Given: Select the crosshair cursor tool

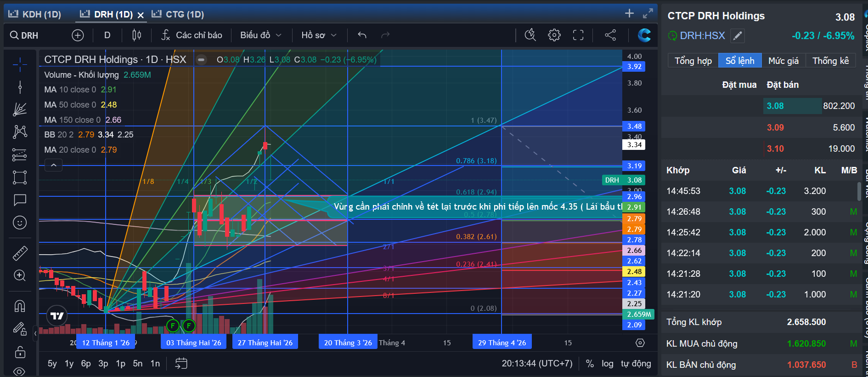Looking at the screenshot, I should click(20, 65).
